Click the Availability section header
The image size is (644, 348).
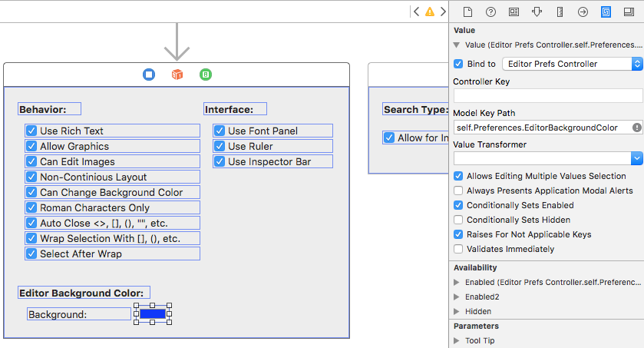(x=475, y=267)
